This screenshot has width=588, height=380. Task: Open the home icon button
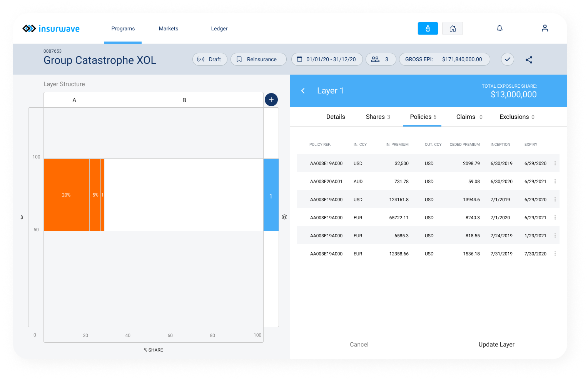click(453, 28)
